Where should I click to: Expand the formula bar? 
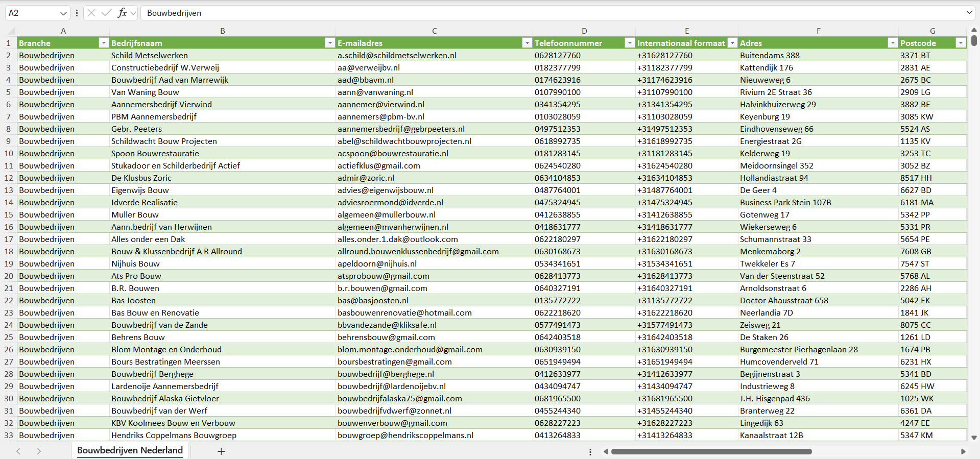969,13
